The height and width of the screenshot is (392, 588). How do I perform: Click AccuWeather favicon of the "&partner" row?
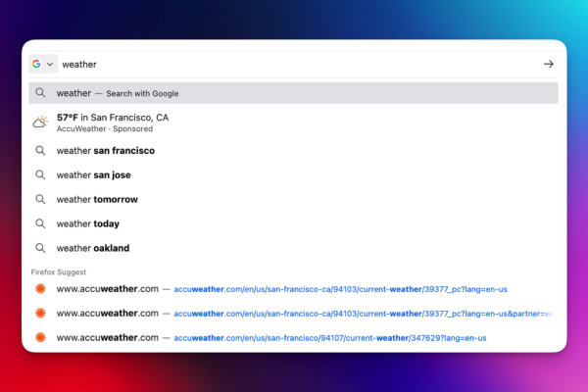coord(40,314)
